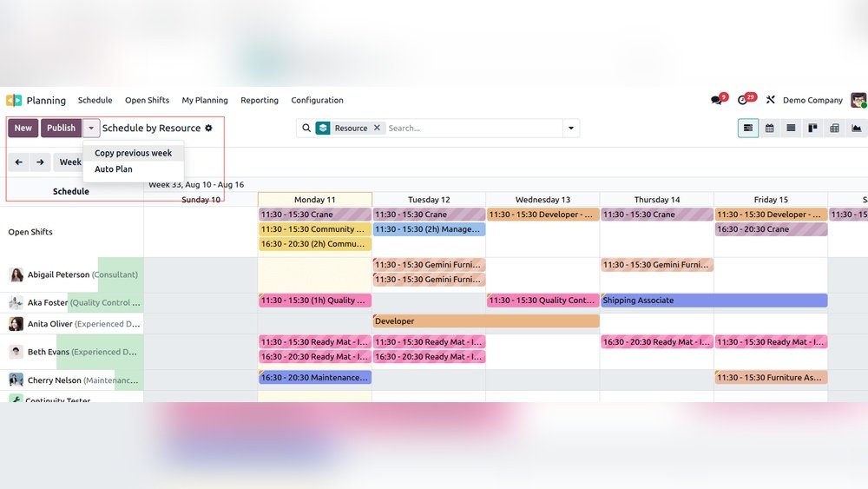Open the debug tools wrench icon
This screenshot has width=868, height=489.
click(x=770, y=101)
